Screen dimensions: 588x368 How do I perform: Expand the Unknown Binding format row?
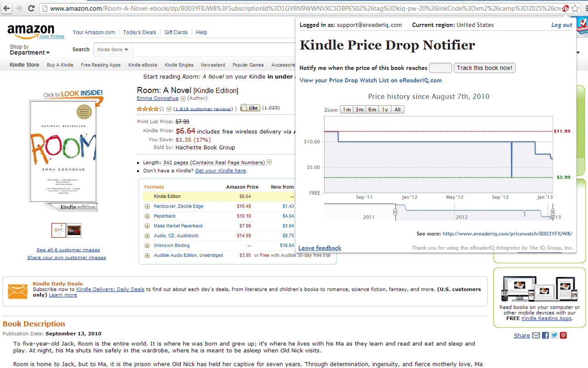tap(147, 246)
